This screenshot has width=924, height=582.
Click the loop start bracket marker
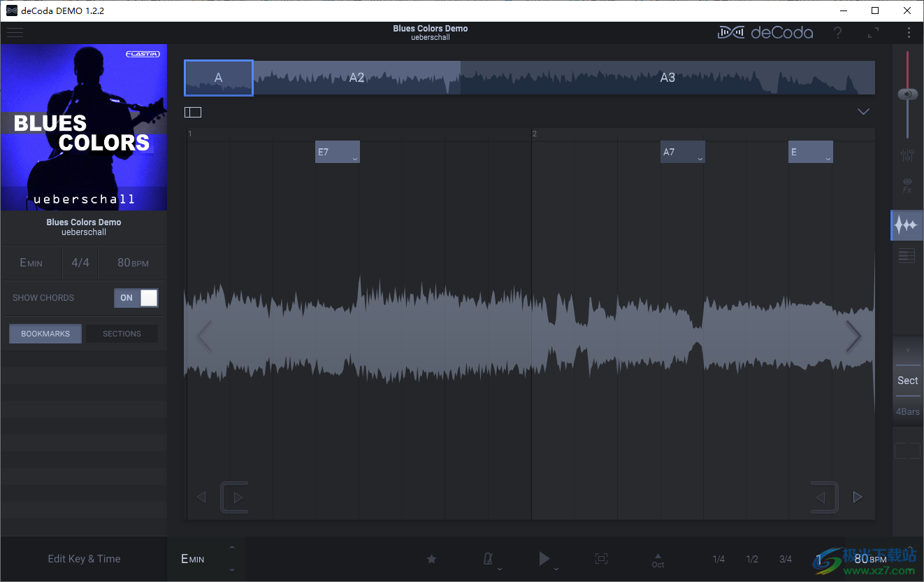[235, 497]
